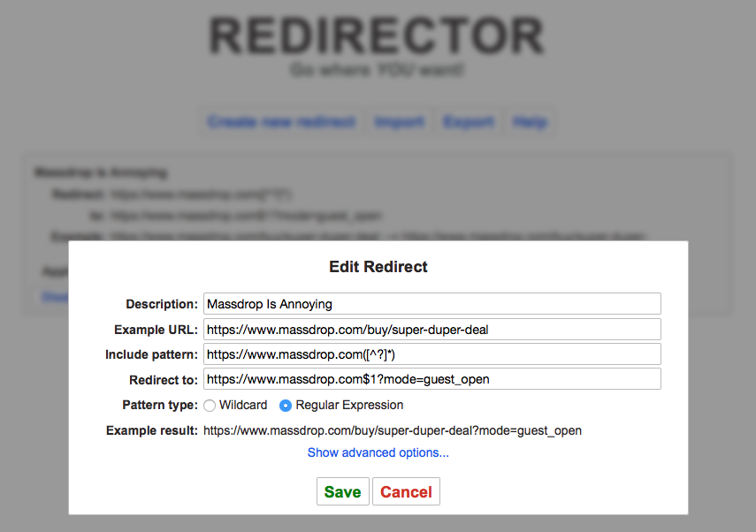Screen dimensions: 756x532
Task: Click the Redirect to input field
Action: (x=431, y=379)
